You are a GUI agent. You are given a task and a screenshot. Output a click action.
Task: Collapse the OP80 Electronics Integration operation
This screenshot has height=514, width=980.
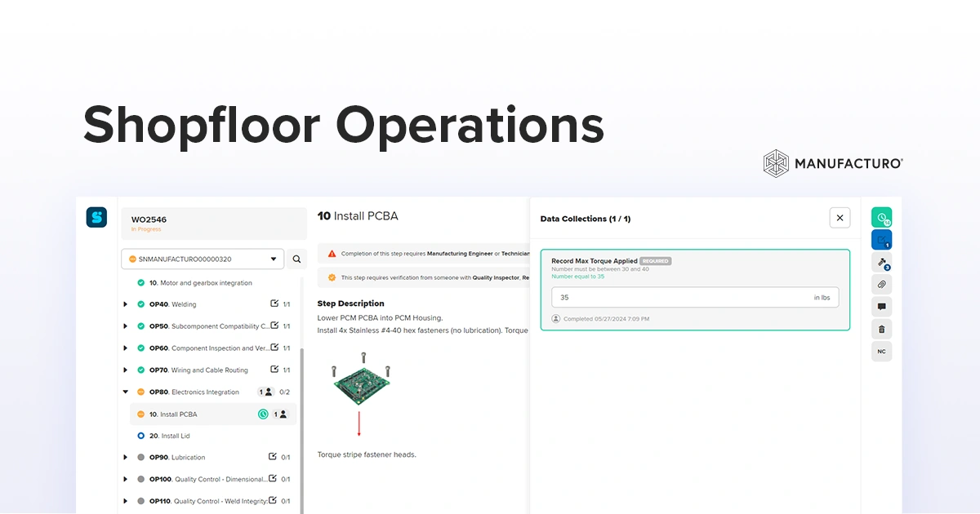[125, 392]
